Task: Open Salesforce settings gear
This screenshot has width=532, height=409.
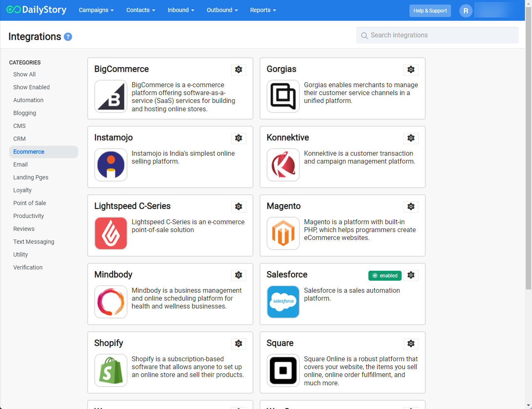Action: pyautogui.click(x=411, y=275)
